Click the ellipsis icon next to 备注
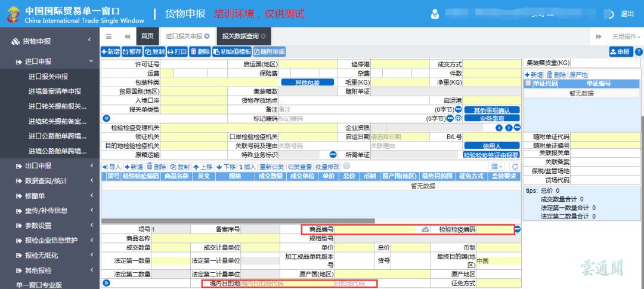Viewport: 644px width, 289px height. point(459,110)
